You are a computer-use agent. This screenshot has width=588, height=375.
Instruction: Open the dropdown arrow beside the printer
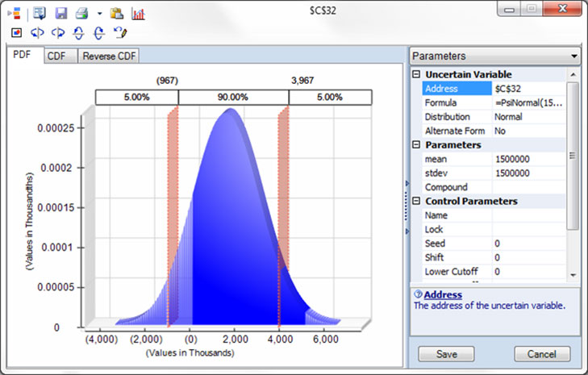99,14
